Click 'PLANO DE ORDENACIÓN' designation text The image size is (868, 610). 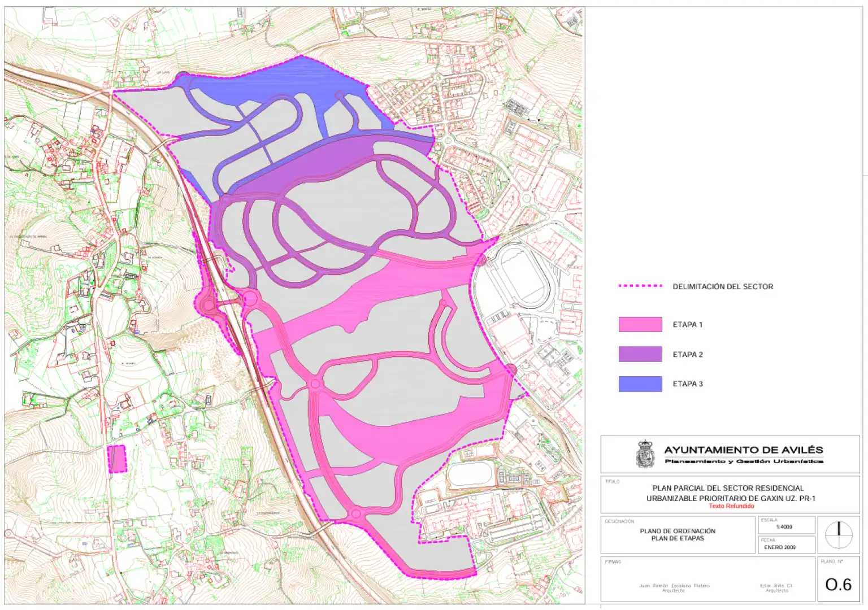click(678, 531)
